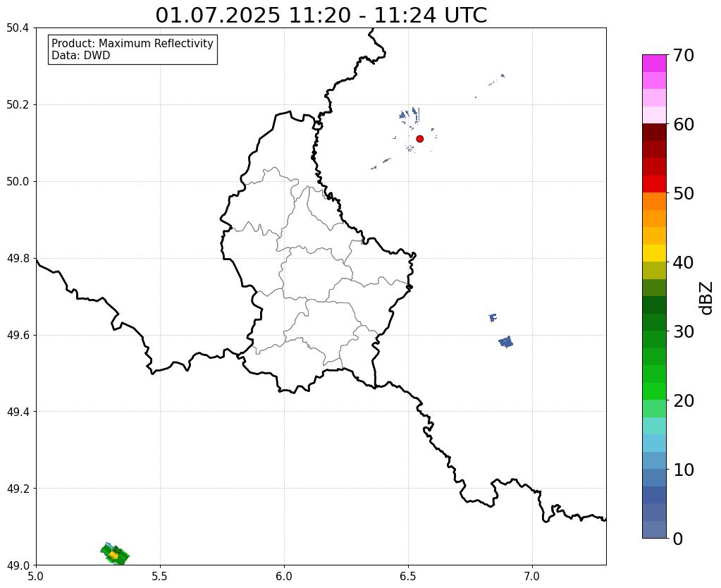Image resolution: width=721 pixels, height=588 pixels.
Task: Click the small blue echo near 49.65 latitude
Action: (x=493, y=317)
